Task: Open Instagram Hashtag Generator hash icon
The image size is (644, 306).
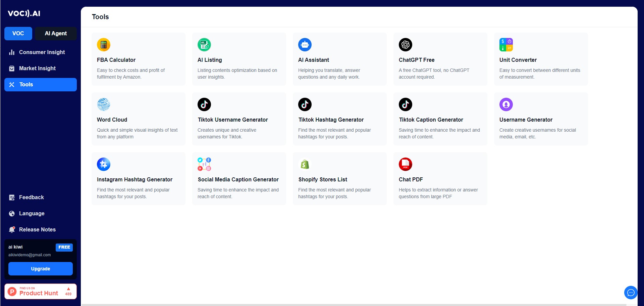Action: coord(104,164)
